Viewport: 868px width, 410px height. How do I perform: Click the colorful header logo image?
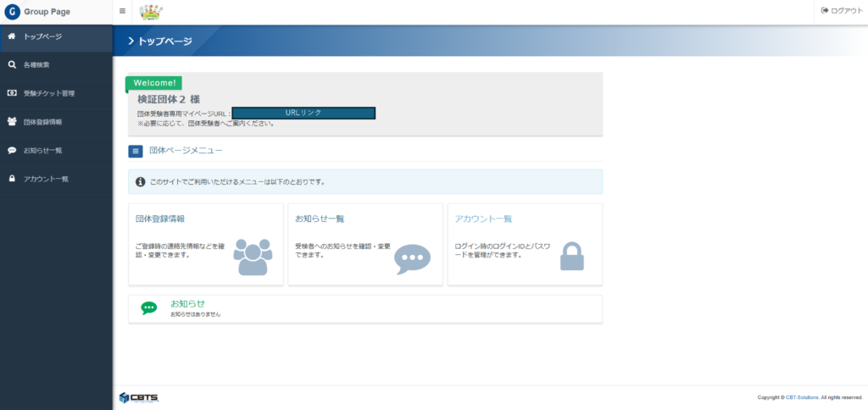point(151,12)
